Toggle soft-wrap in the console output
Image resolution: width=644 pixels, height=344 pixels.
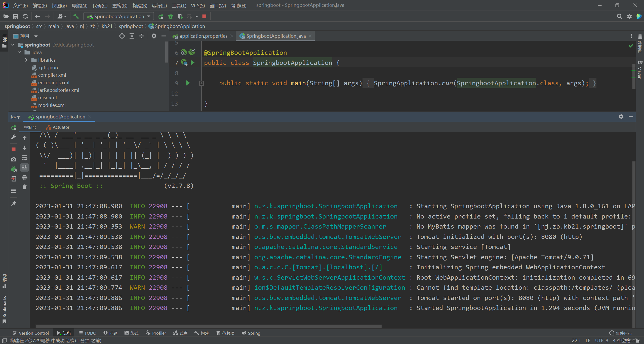[x=24, y=158]
